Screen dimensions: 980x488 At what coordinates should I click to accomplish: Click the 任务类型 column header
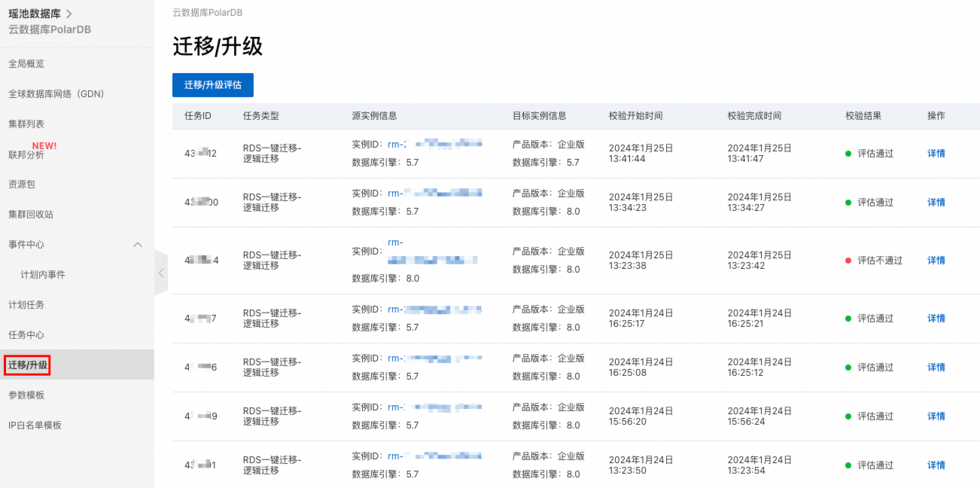[x=261, y=116]
